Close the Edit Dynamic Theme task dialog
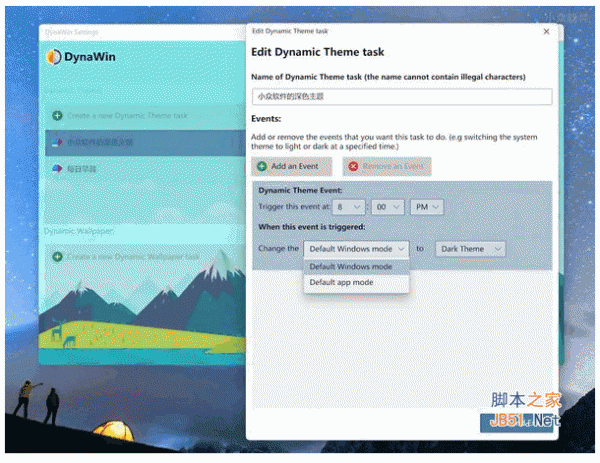The width and height of the screenshot is (600, 463). click(546, 32)
